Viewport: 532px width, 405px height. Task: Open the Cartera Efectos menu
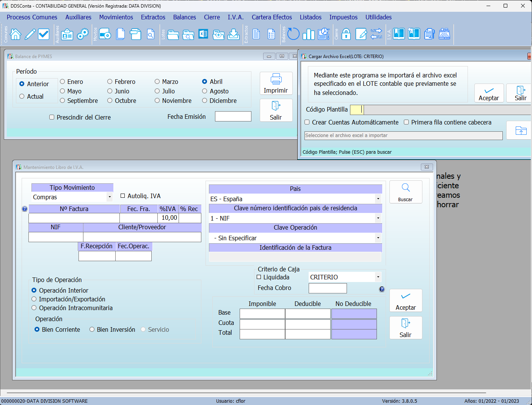pos(272,17)
